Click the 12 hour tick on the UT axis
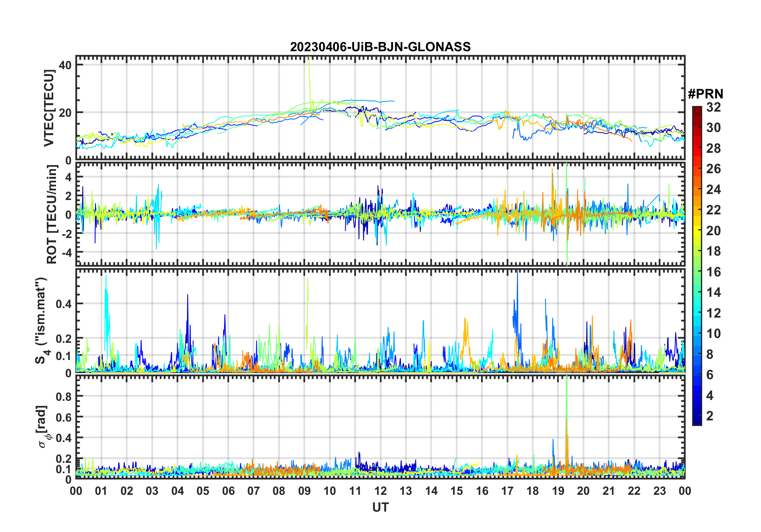The height and width of the screenshot is (532, 761). pos(380,491)
